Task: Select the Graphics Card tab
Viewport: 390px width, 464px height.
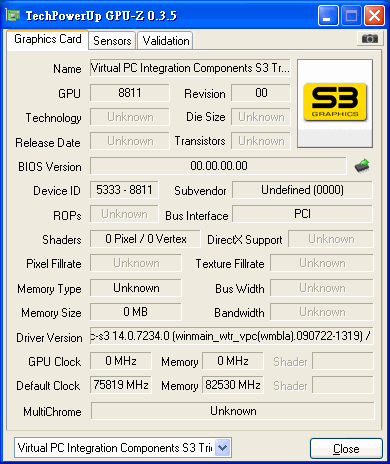Action: (x=48, y=39)
